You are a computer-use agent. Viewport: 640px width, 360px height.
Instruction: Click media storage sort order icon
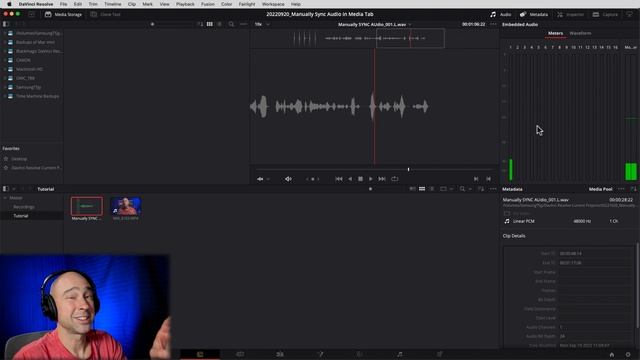(x=200, y=24)
